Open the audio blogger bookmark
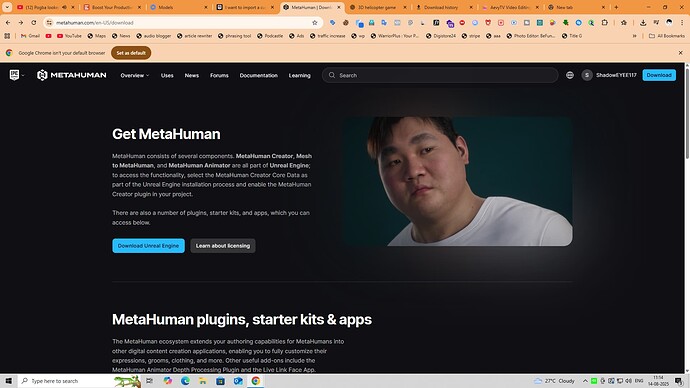The height and width of the screenshot is (388, 690). tap(154, 36)
